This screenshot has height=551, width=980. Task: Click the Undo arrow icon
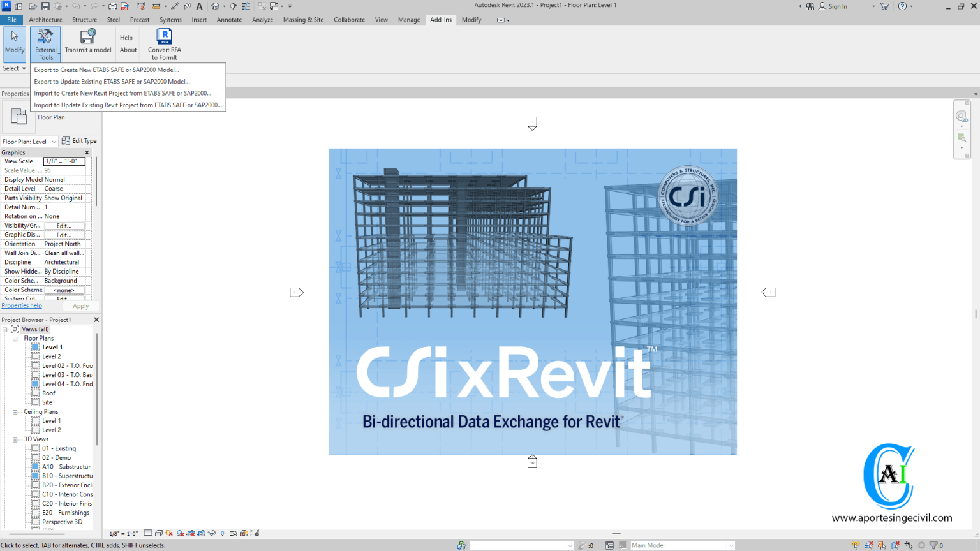76,6
